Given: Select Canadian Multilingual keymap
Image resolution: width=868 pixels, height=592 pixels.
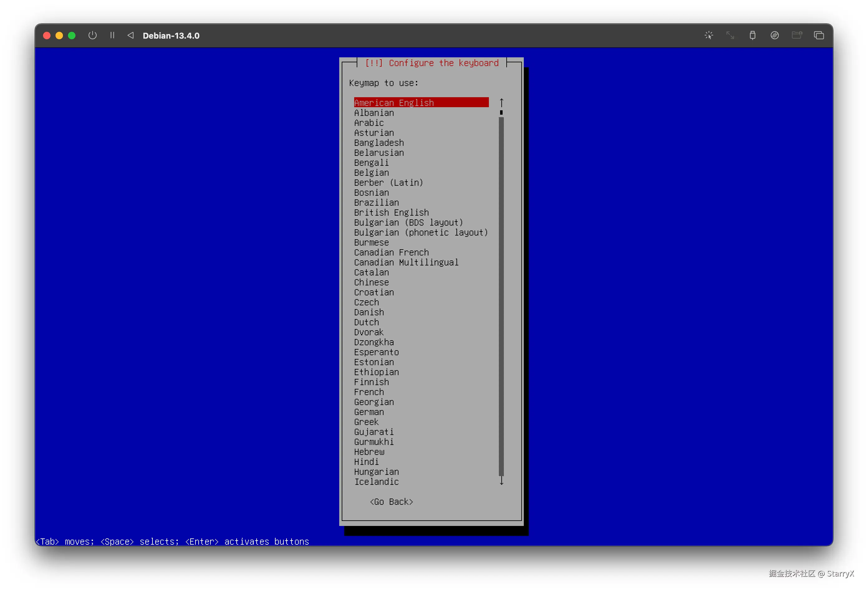Looking at the screenshot, I should [406, 262].
